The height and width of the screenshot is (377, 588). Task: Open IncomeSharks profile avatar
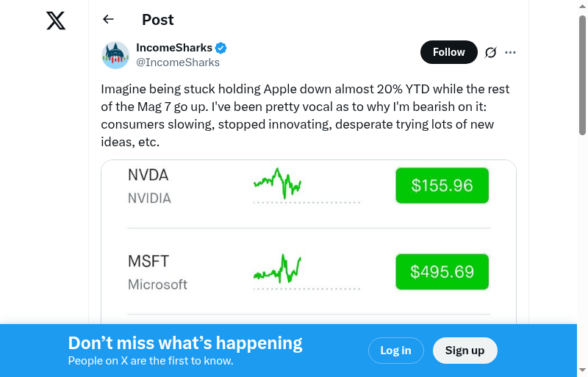(x=115, y=55)
